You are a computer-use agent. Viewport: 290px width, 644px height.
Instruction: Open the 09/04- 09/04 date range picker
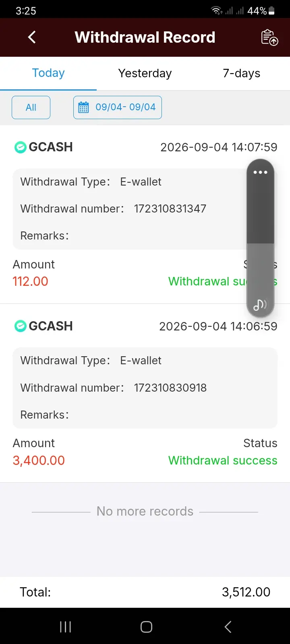pos(118,107)
